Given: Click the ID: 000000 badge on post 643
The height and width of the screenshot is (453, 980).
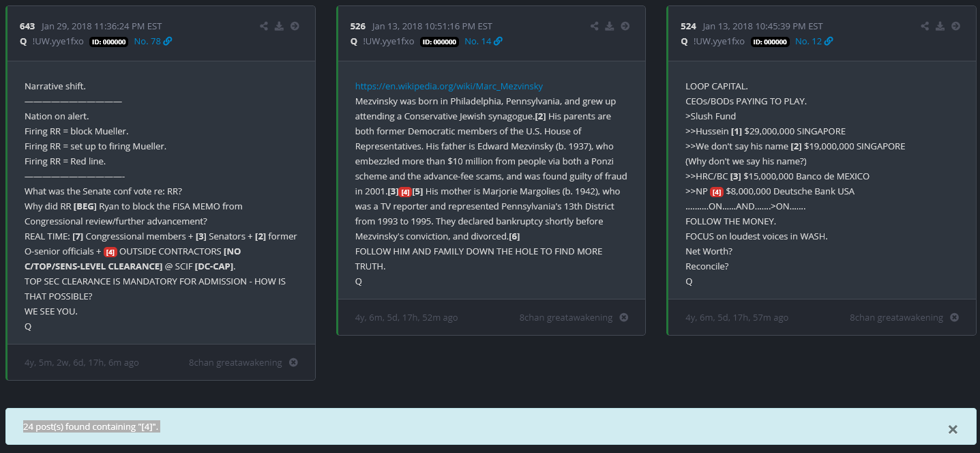Looking at the screenshot, I should tap(108, 42).
